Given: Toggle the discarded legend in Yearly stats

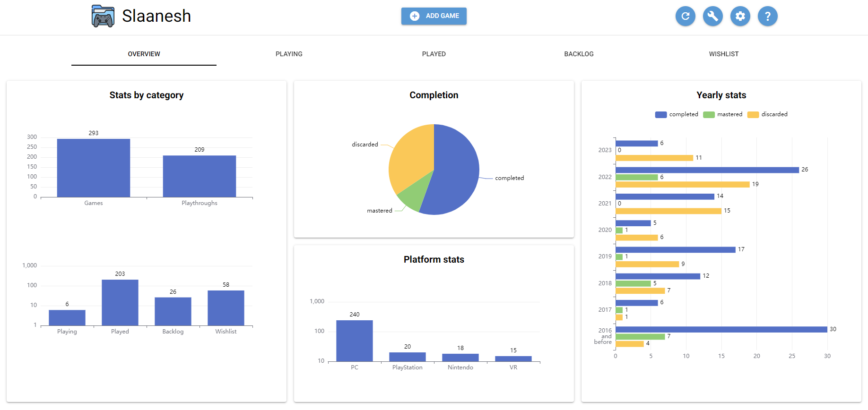Looking at the screenshot, I should pyautogui.click(x=767, y=114).
